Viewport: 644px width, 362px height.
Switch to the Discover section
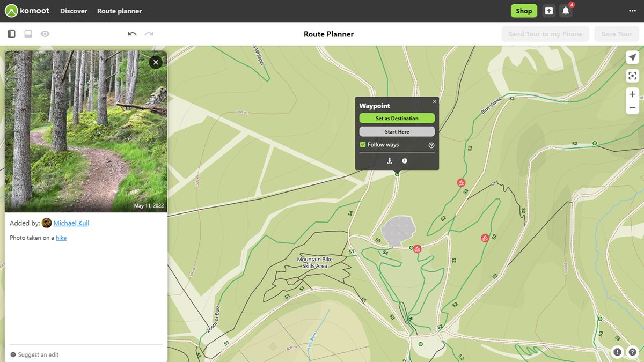click(x=74, y=10)
